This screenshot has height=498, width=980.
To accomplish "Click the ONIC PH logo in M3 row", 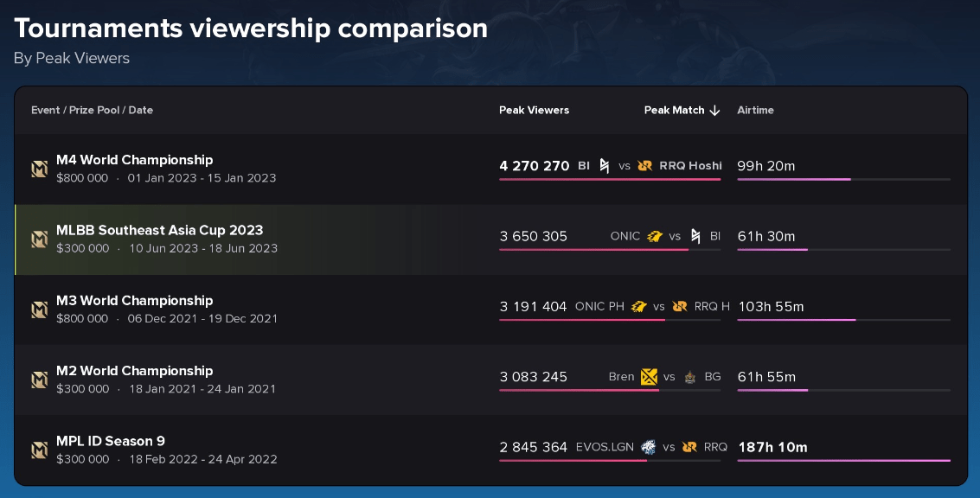I will [639, 306].
